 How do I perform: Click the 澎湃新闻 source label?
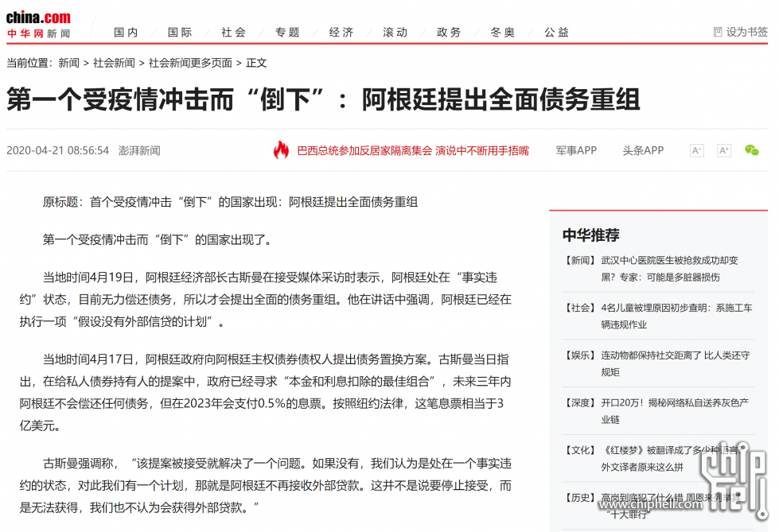[x=139, y=150]
